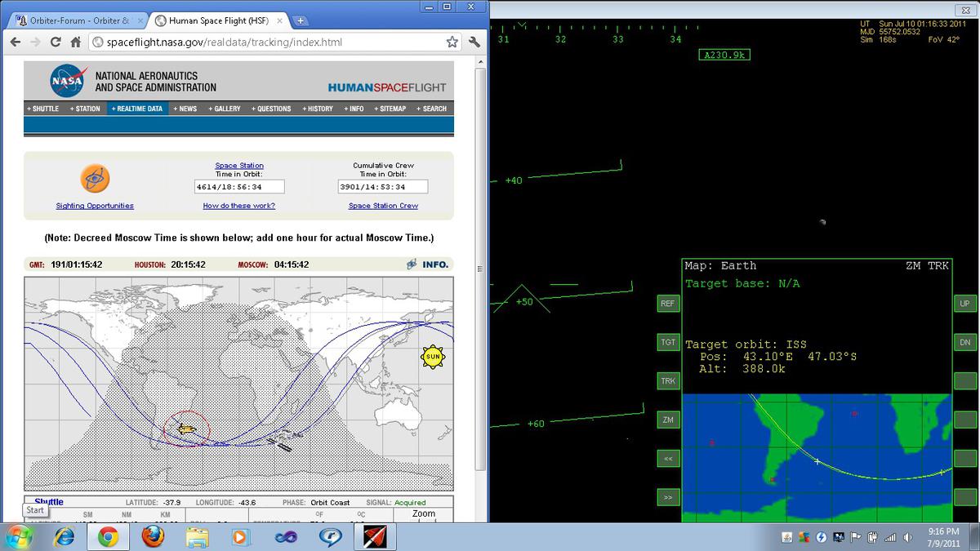Open the + GALLERY menu item
The width and height of the screenshot is (980, 551).
tap(225, 109)
